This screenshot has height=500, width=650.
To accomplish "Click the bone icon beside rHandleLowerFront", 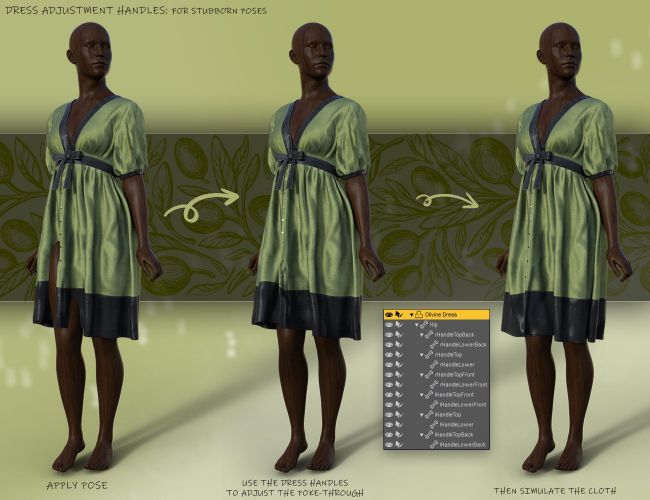I will click(x=435, y=384).
